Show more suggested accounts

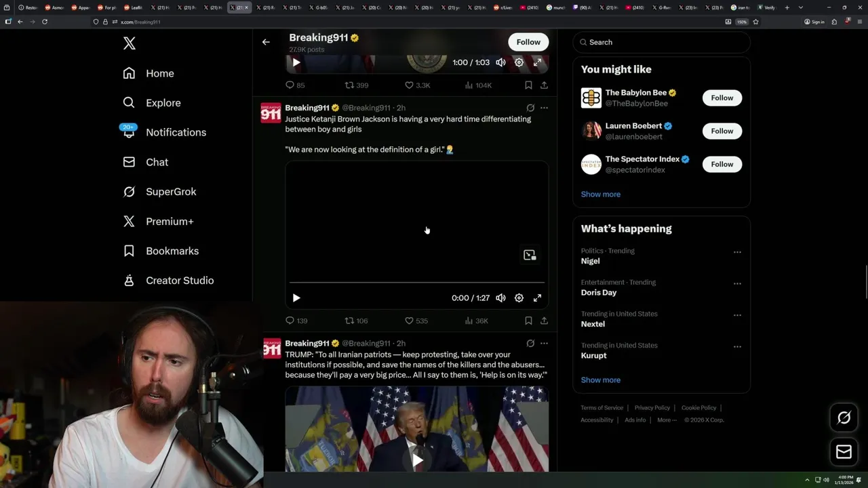(601, 195)
